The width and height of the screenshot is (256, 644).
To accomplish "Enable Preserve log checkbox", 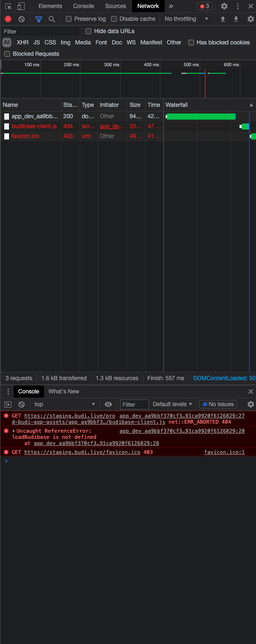I will coord(69,19).
